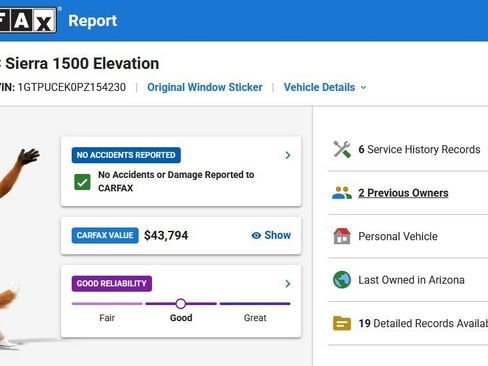This screenshot has height=366, width=488.
Task: Click the Vehicle Details chevron arrow
Action: click(x=363, y=88)
